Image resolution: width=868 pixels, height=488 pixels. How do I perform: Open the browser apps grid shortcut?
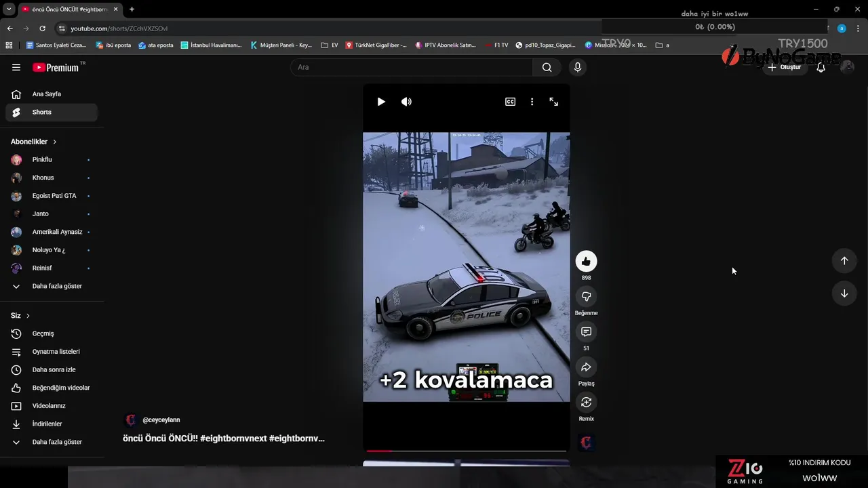9,45
